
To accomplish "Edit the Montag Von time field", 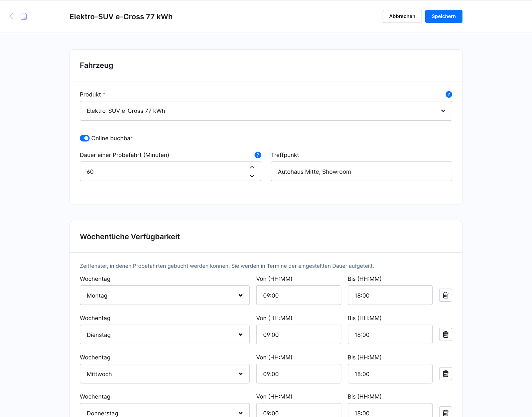I will coord(299,295).
